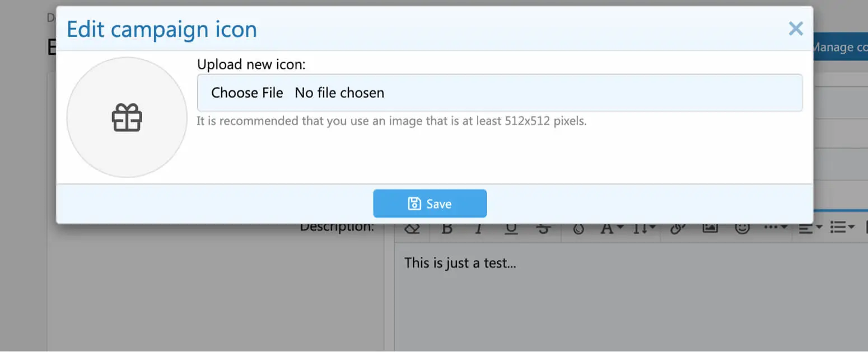Screen dimensions: 868x352
Task: Open the emoji smiley picker
Action: 743,228
